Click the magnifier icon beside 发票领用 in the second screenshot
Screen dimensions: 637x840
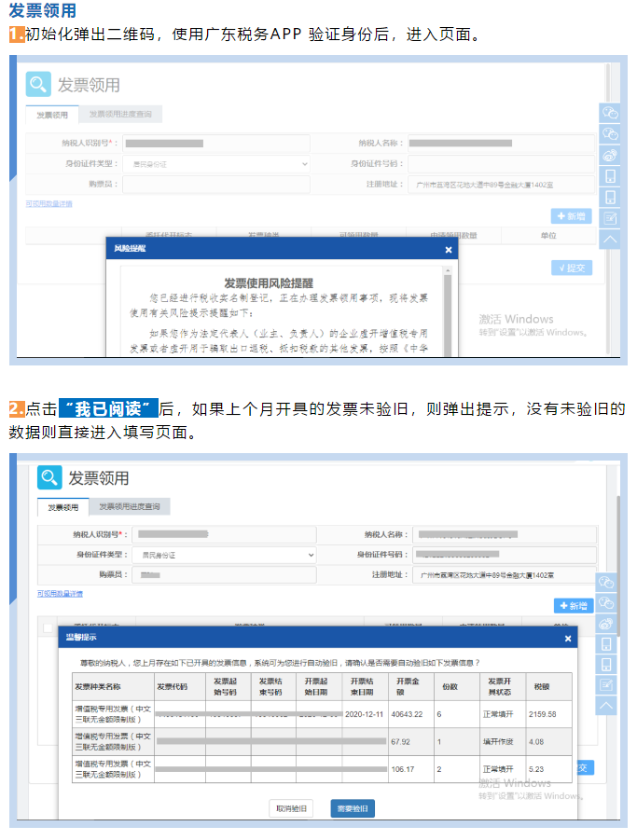coord(49,477)
